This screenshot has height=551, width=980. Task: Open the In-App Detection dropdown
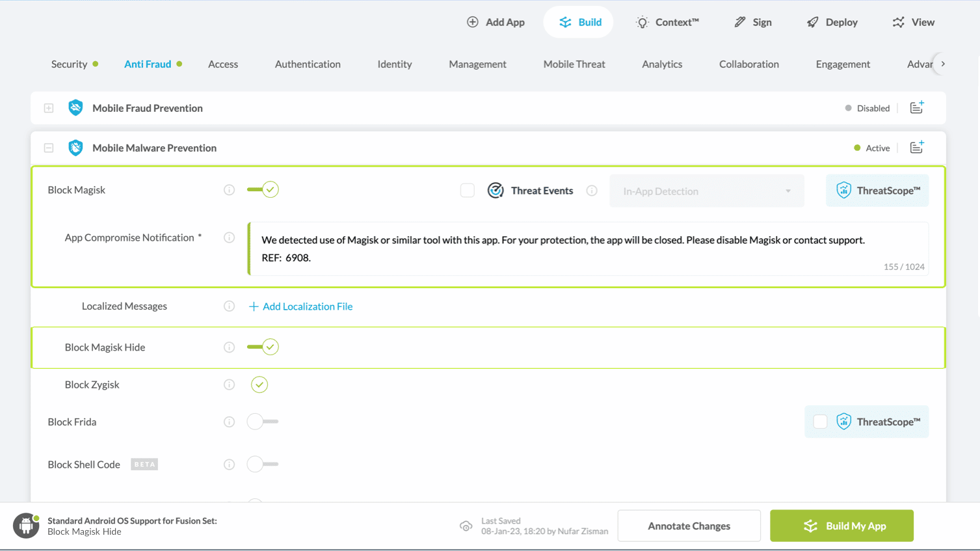(x=706, y=191)
